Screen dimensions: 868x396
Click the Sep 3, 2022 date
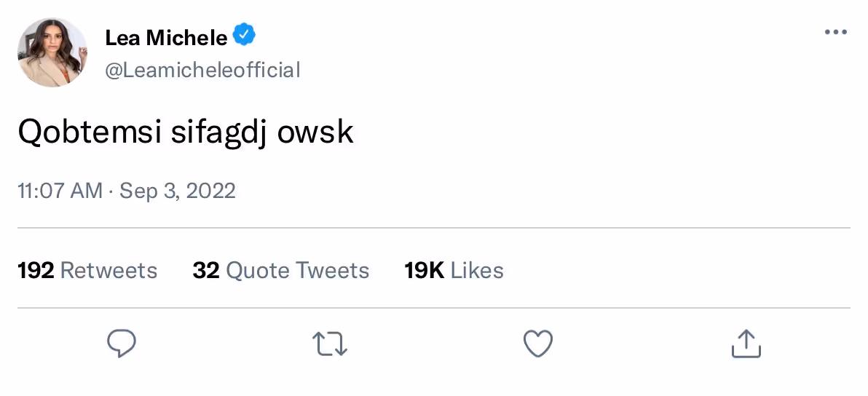click(x=178, y=191)
